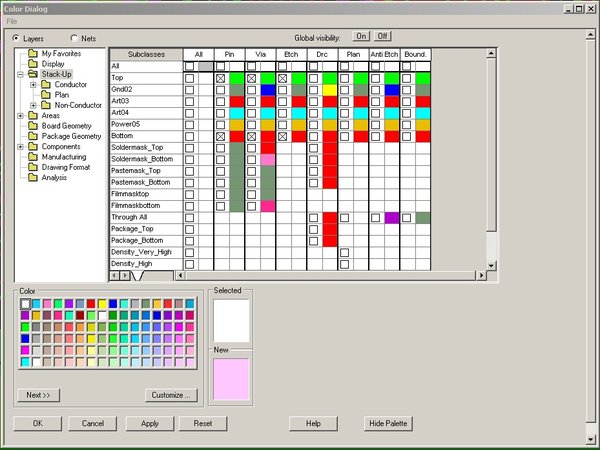The image size is (600, 450).
Task: Turn global visibility On
Action: point(361,36)
